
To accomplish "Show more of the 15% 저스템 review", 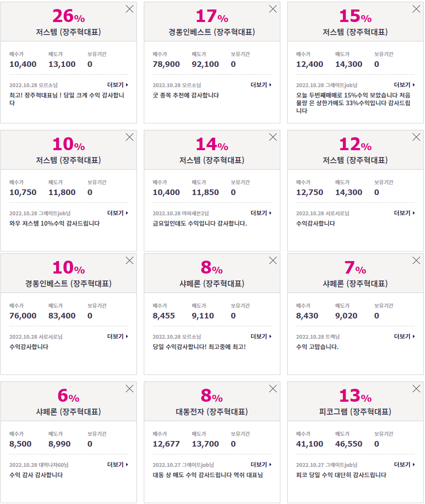I will pyautogui.click(x=405, y=85).
